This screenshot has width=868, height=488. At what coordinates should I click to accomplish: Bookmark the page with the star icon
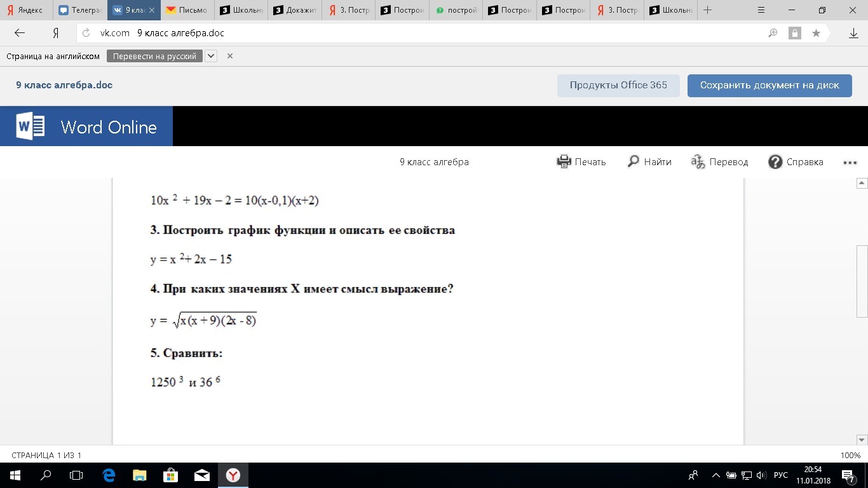click(816, 32)
